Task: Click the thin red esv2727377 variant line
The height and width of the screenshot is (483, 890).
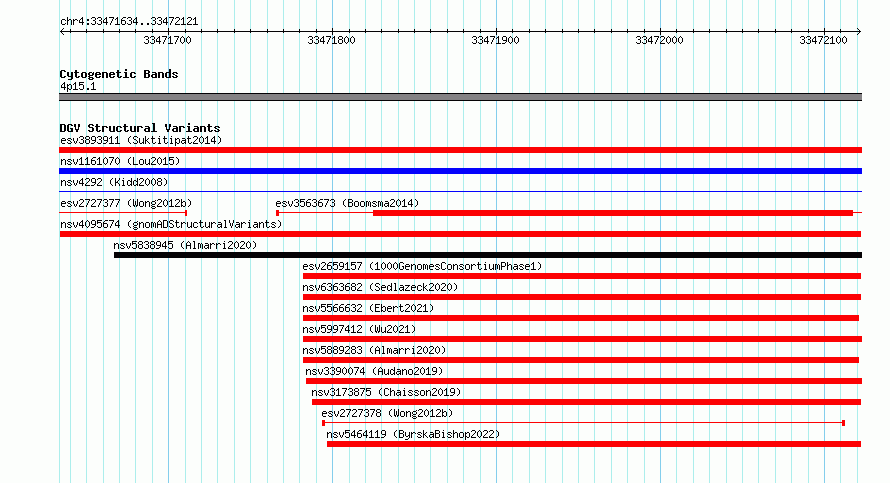Action: [x=123, y=213]
